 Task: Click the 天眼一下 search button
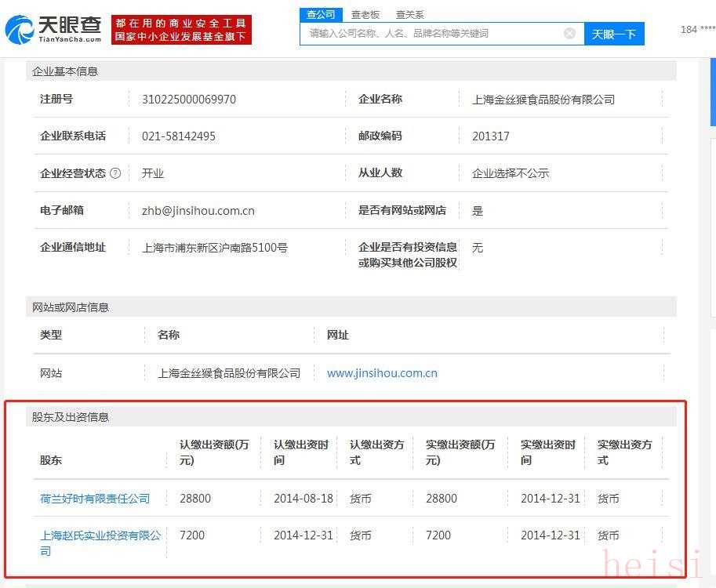[x=614, y=34]
